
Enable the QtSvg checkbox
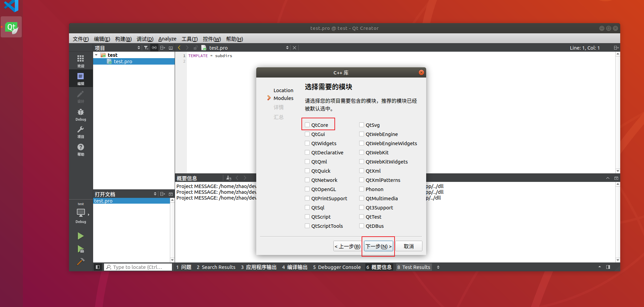[362, 125]
